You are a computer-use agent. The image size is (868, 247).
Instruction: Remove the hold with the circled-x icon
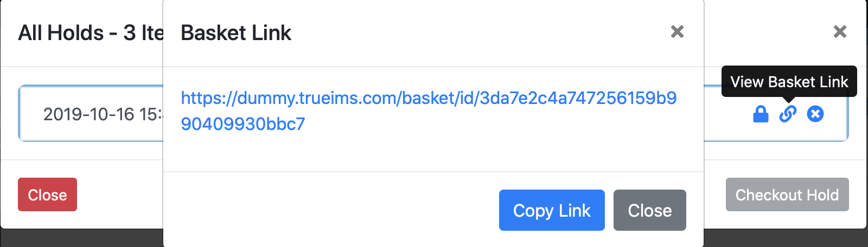(x=815, y=114)
